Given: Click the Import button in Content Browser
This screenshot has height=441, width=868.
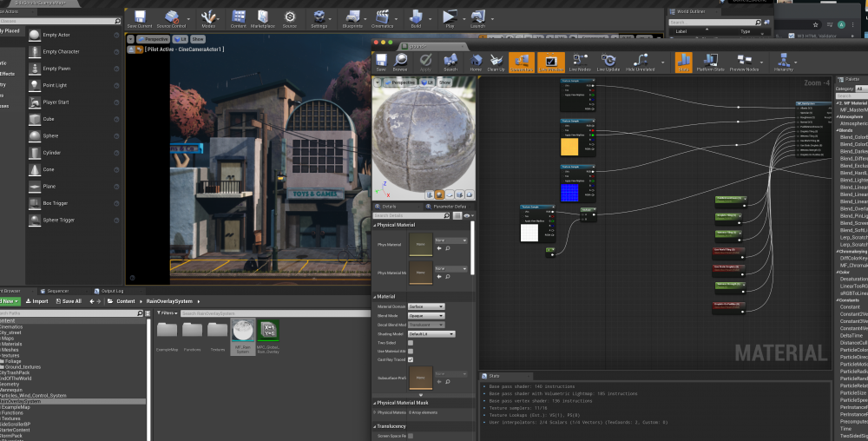Looking at the screenshot, I should click(x=36, y=301).
